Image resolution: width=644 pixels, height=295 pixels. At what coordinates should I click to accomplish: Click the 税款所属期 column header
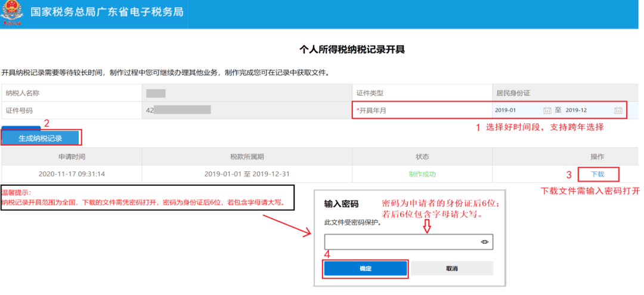tap(247, 157)
